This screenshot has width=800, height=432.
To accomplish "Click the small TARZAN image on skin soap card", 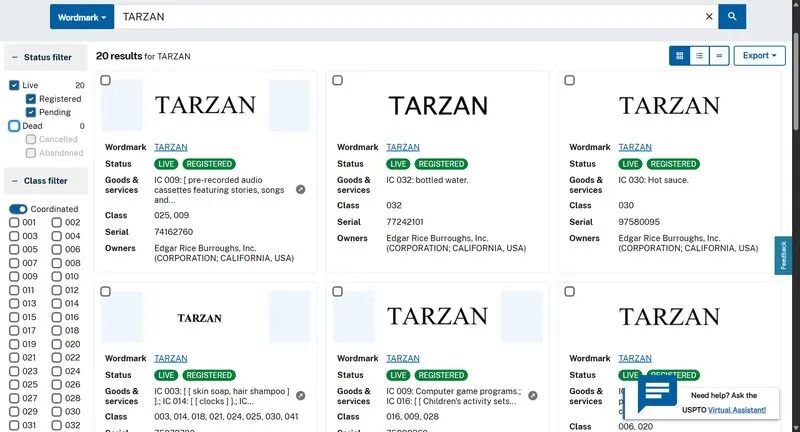I will 199,318.
